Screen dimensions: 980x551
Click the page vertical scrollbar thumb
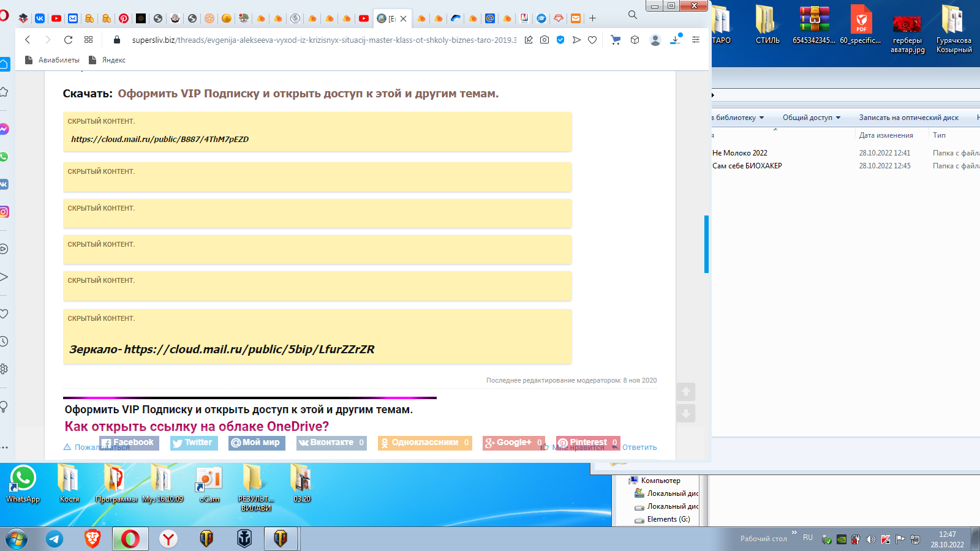coord(706,244)
